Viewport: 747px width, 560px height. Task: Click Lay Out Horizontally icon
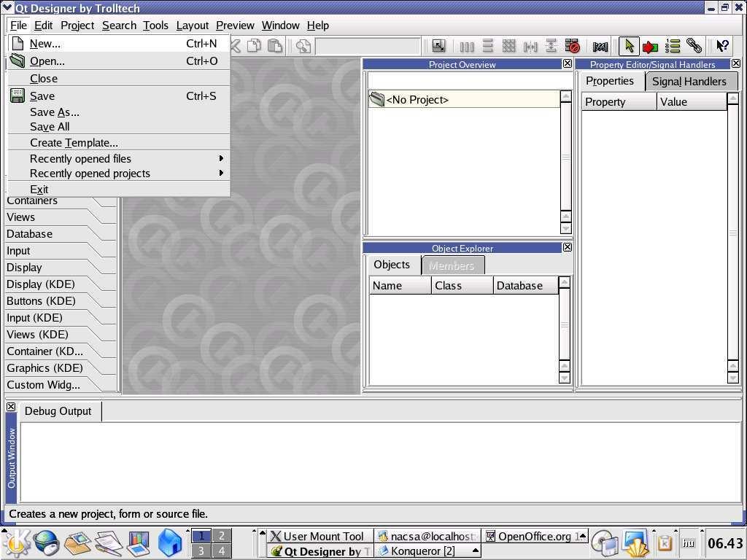pyautogui.click(x=466, y=46)
